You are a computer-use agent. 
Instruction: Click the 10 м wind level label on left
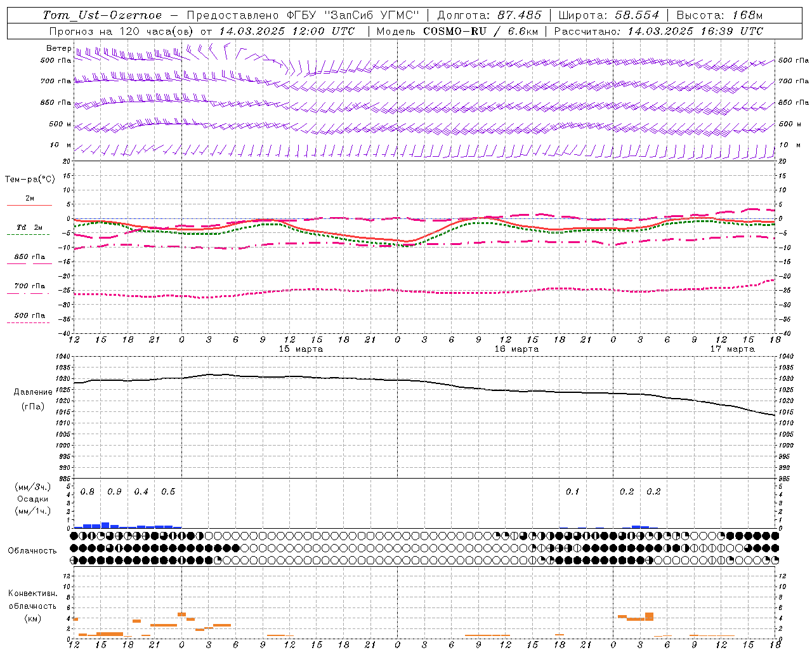pyautogui.click(x=61, y=145)
